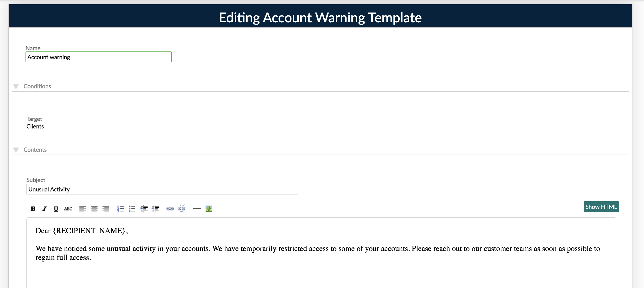Apply underline formatting
This screenshot has width=644, height=288.
point(56,209)
